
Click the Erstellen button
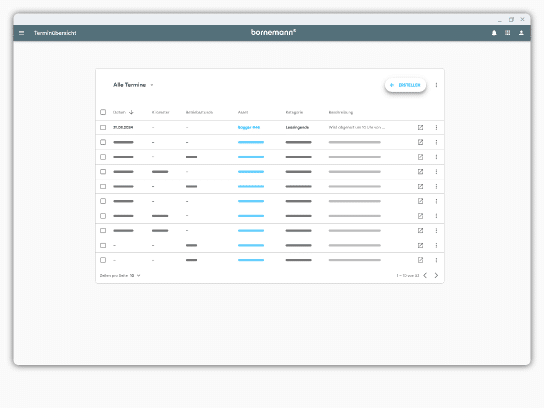[405, 85]
